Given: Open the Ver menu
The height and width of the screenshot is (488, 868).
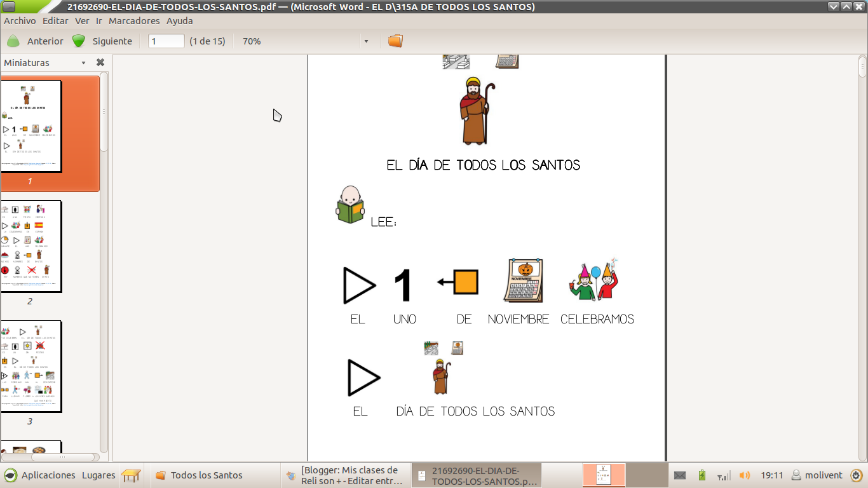Looking at the screenshot, I should point(82,20).
